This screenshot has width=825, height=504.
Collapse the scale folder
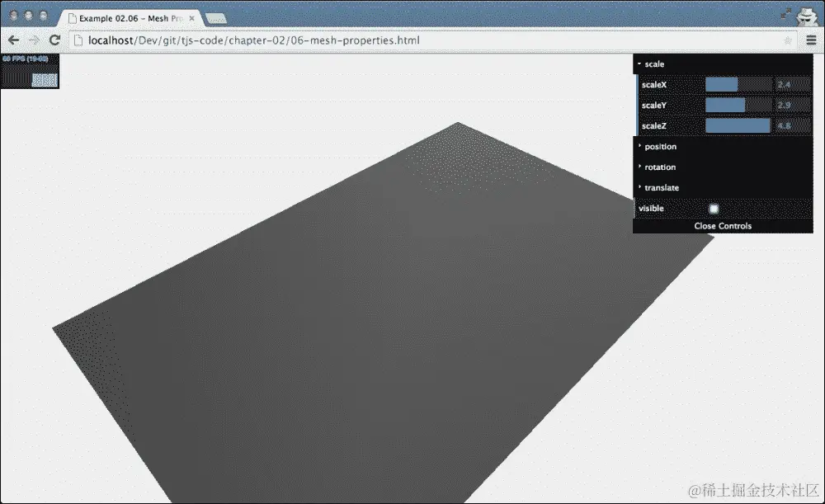[723, 64]
